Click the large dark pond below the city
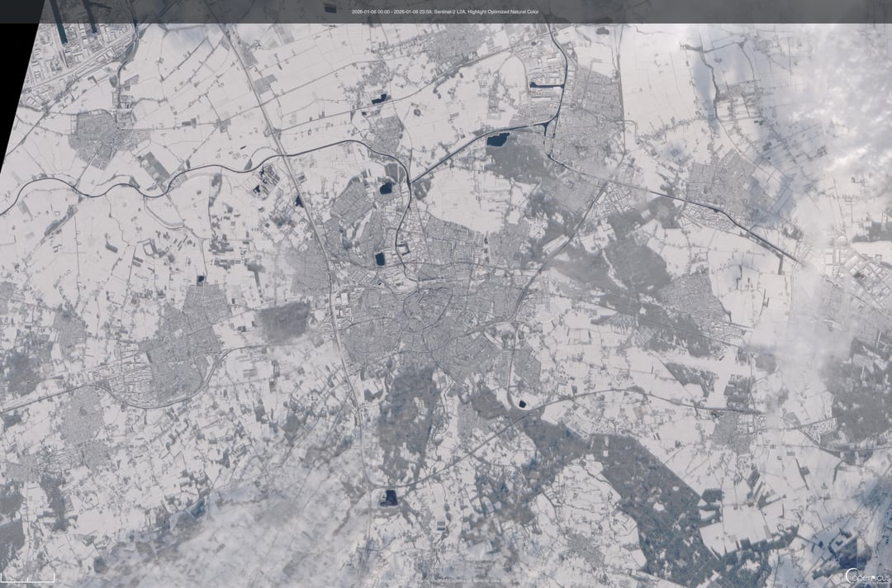 388,496
